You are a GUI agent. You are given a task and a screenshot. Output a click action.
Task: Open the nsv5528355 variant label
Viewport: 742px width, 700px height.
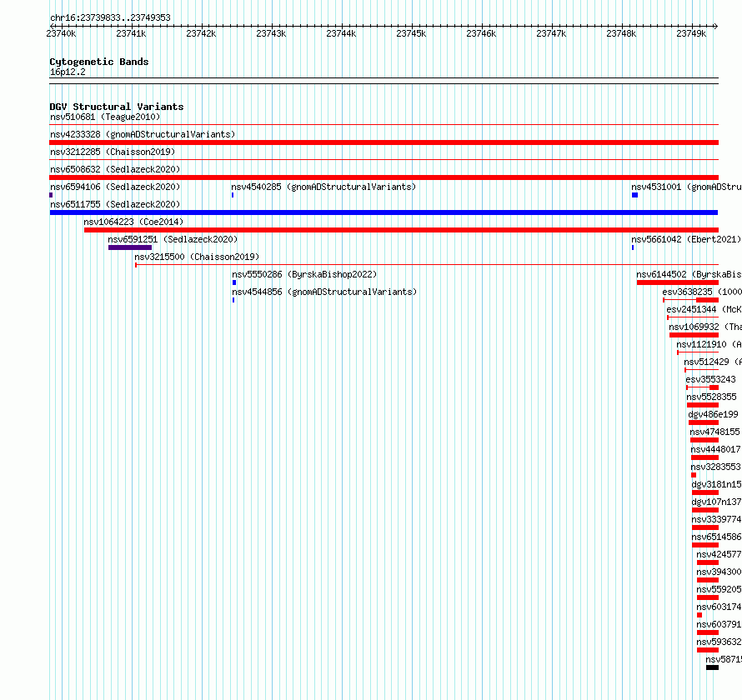pyautogui.click(x=712, y=397)
